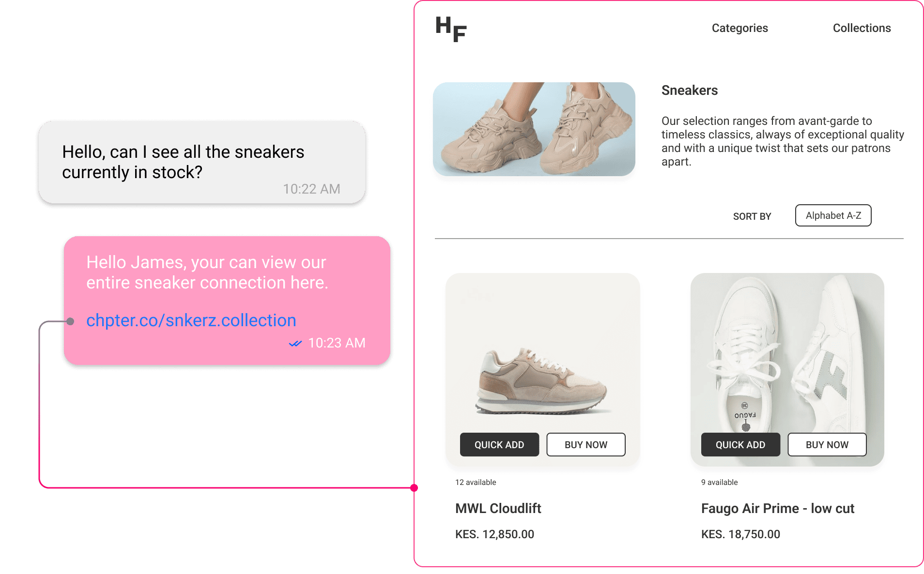Click the customer's sneakers question message bubble

click(202, 162)
